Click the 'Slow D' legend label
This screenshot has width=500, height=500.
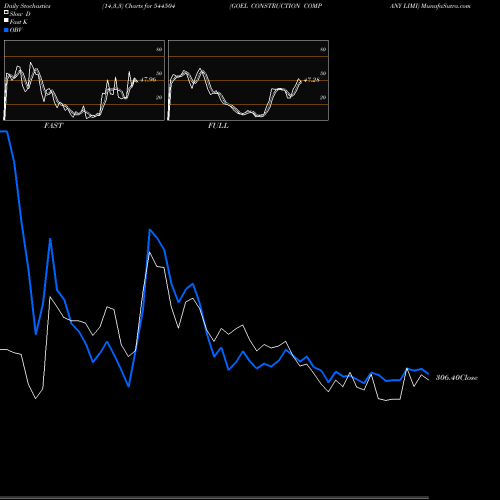point(20,14)
